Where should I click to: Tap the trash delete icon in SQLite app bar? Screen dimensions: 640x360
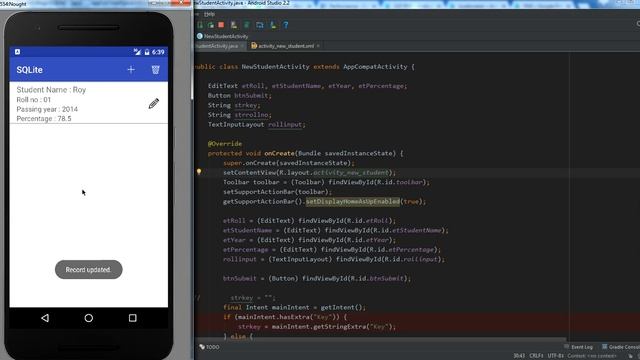pos(156,70)
